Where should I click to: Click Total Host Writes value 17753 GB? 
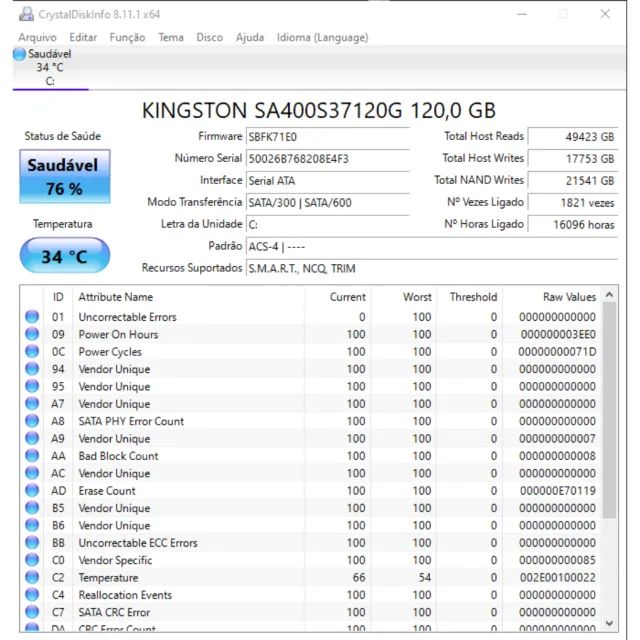[x=573, y=159]
